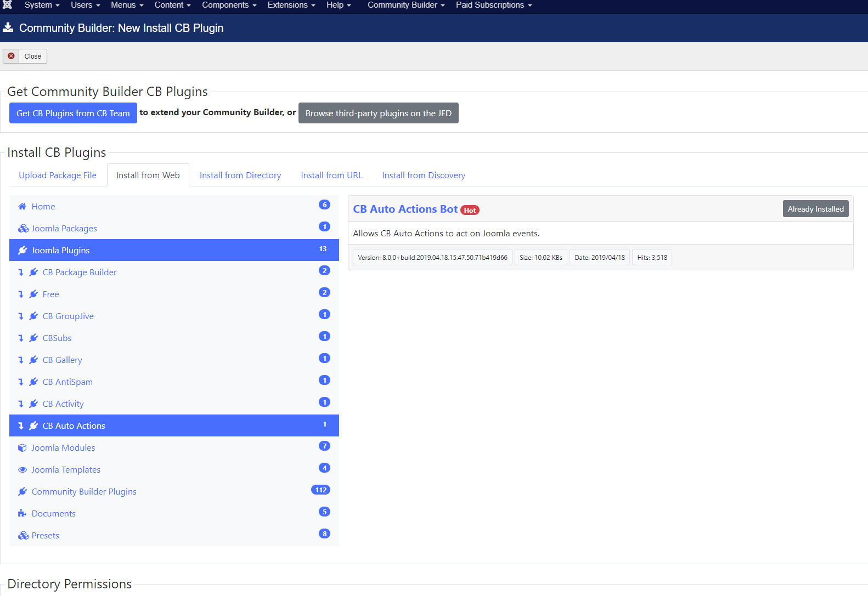Click the Size 10.02 KBs label
The image size is (868, 596).
(x=541, y=257)
